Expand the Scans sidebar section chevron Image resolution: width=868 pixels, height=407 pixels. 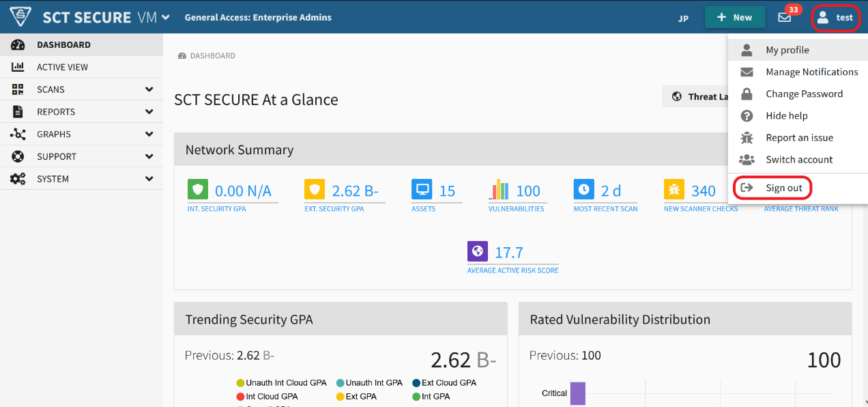149,89
